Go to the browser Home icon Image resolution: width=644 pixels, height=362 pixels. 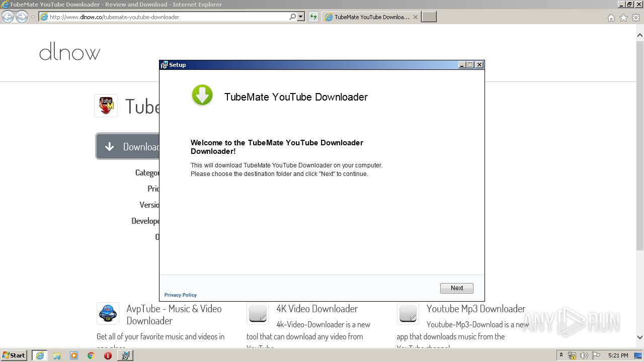click(611, 18)
